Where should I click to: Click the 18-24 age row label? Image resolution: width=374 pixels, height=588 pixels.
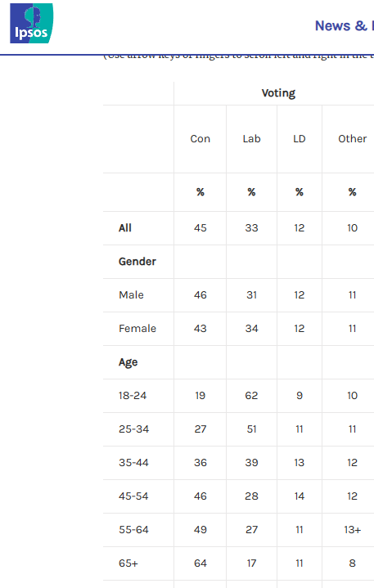pos(133,396)
